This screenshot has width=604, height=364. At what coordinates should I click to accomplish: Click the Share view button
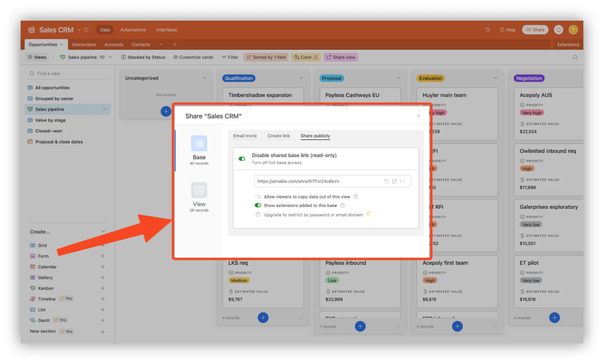tap(341, 57)
